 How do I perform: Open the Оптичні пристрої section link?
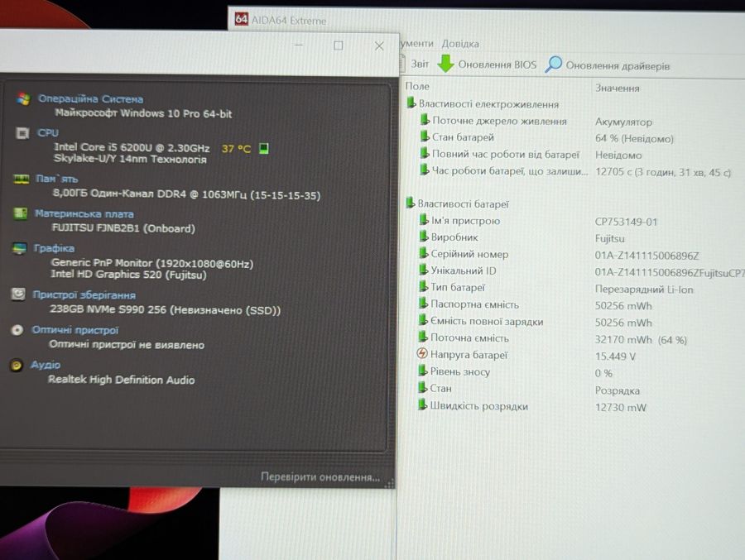tap(75, 330)
